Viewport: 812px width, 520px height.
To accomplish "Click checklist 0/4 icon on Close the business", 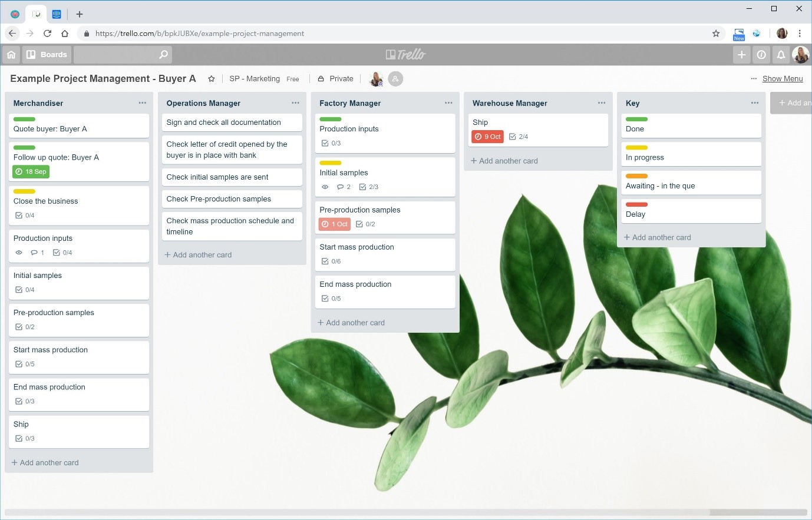I will 19,216.
